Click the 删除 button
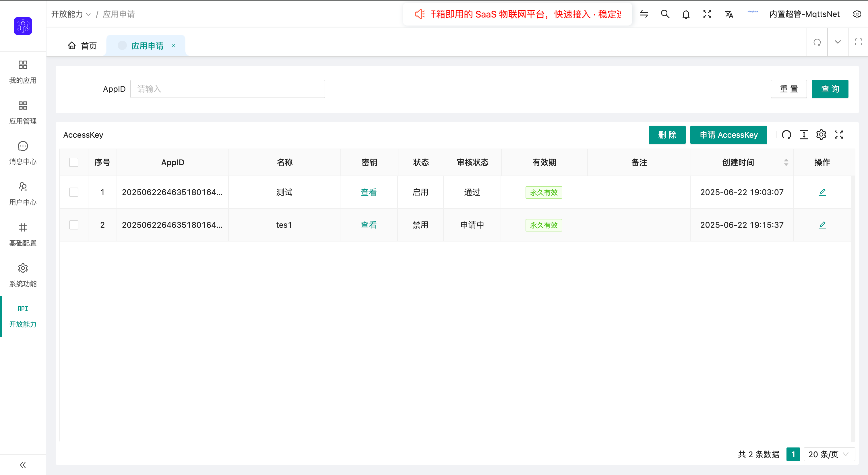 (667, 135)
